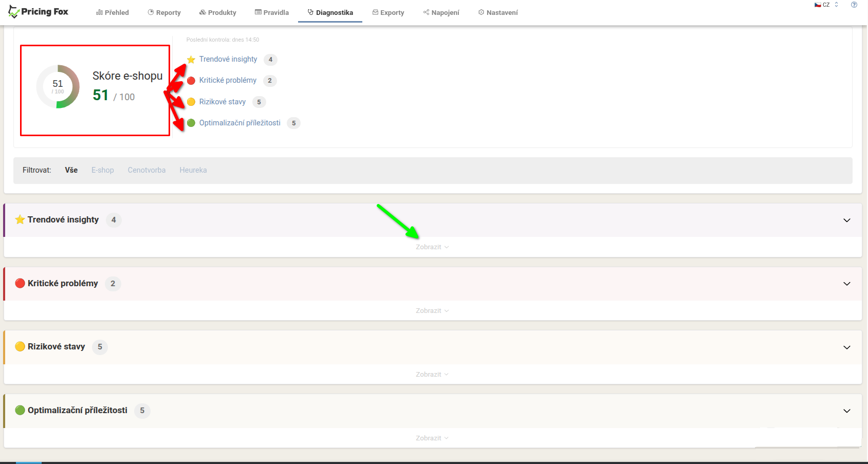
Task: Expand Trendové insighty section chevron
Action: click(847, 220)
